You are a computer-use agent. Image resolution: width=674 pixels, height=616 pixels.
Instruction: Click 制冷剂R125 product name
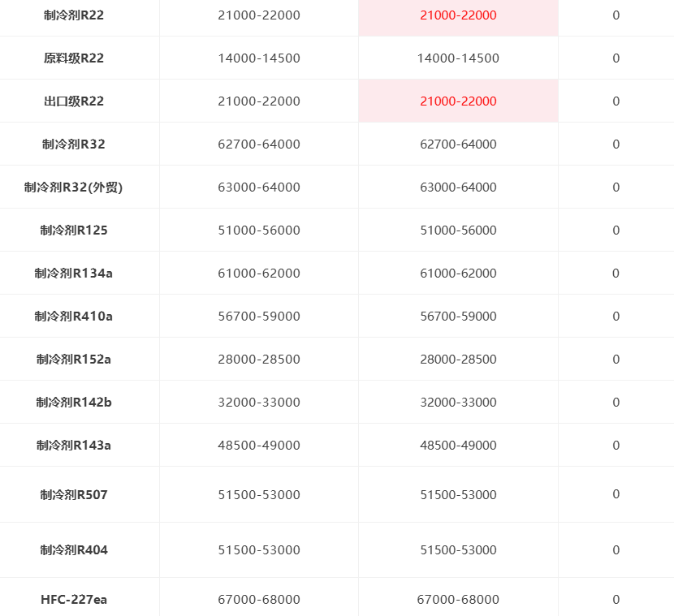point(74,230)
